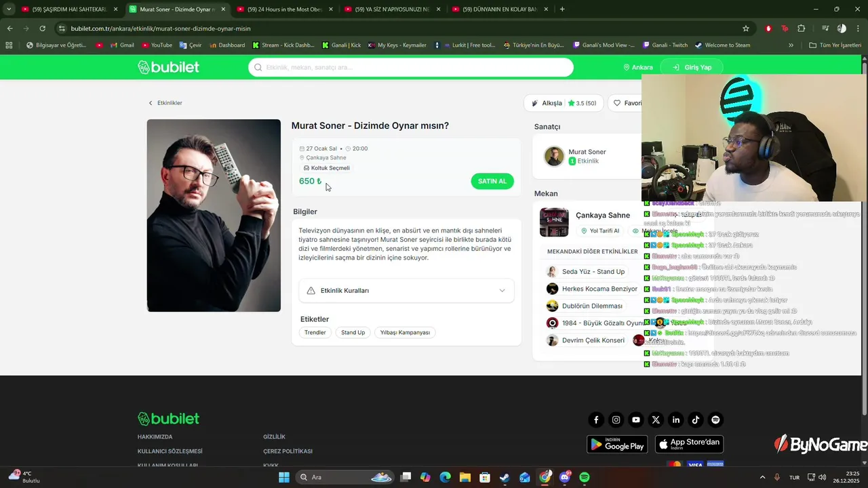The image size is (868, 488).
Task: Click Yol Tarifi Al button
Action: [x=600, y=230]
